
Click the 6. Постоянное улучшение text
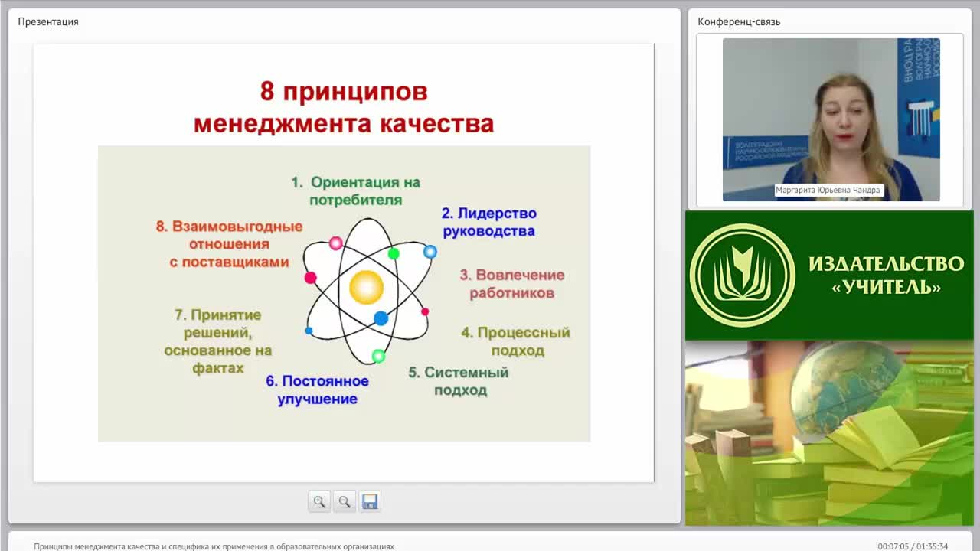317,390
